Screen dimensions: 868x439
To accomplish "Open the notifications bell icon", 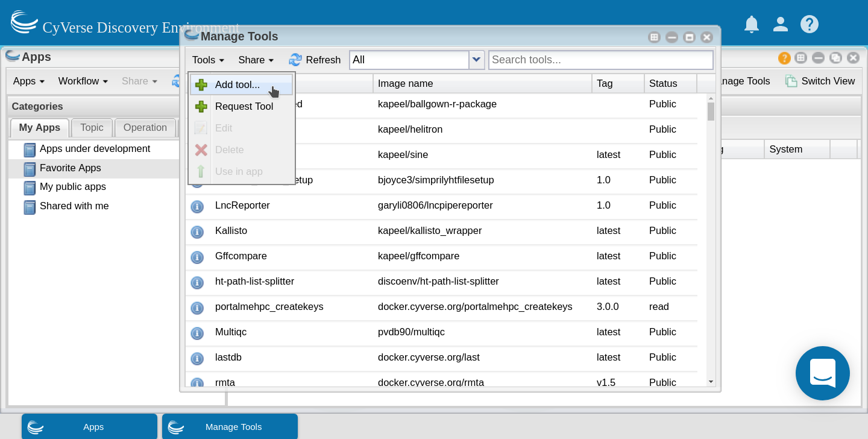I will (751, 24).
